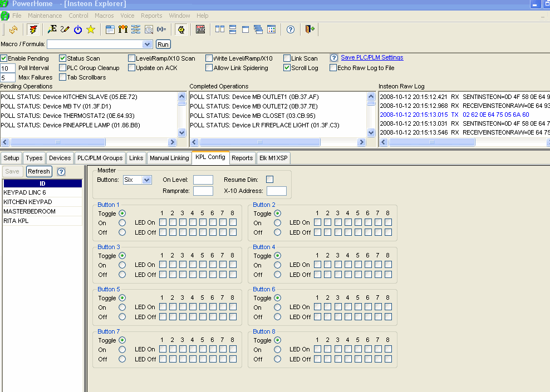550x392 pixels.
Task: Click help icon beside Save PLC/PLM Settings
Action: [x=334, y=58]
